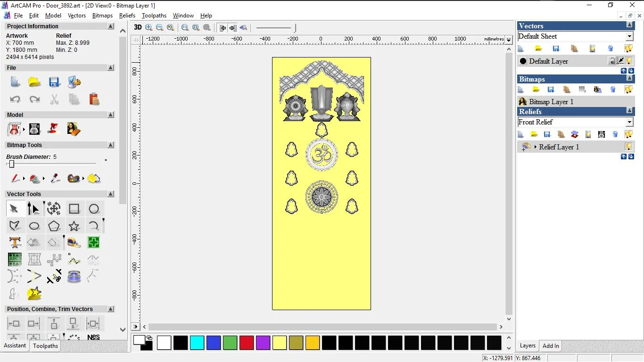Switch to the Add In tab
Screen dimensions: 644x362
coord(551,346)
